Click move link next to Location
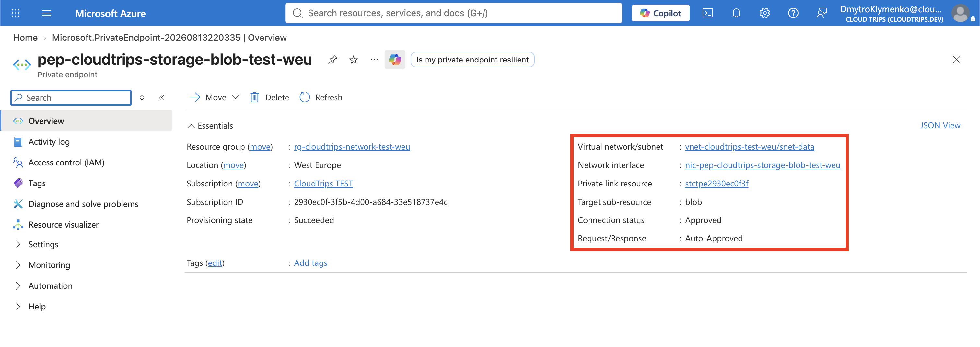This screenshot has width=980, height=347. (x=234, y=165)
